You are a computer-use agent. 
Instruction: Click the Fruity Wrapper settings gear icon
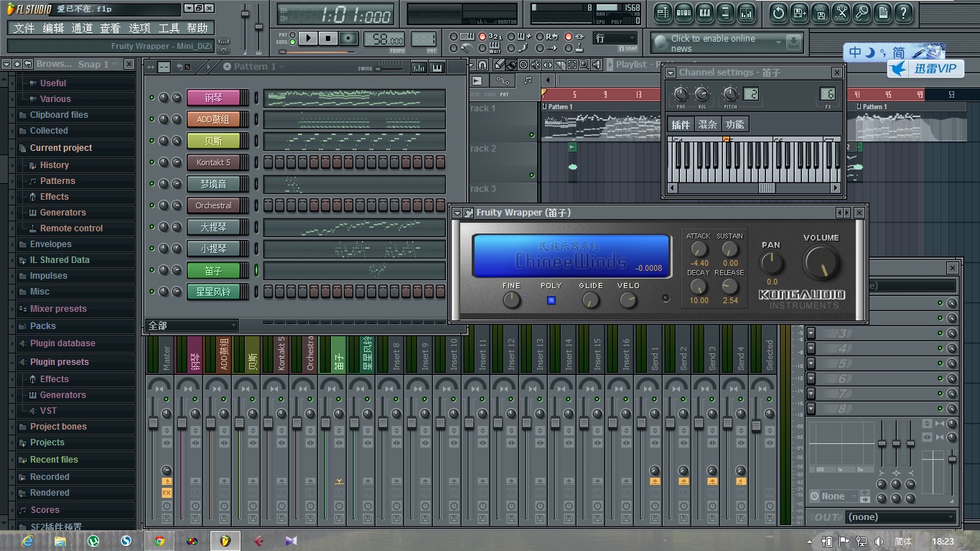468,213
